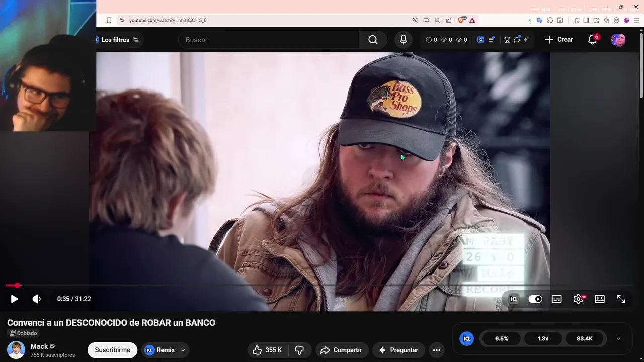Subscribe with the Suscribirme button
Screen dimensions: 644x362
point(113,350)
